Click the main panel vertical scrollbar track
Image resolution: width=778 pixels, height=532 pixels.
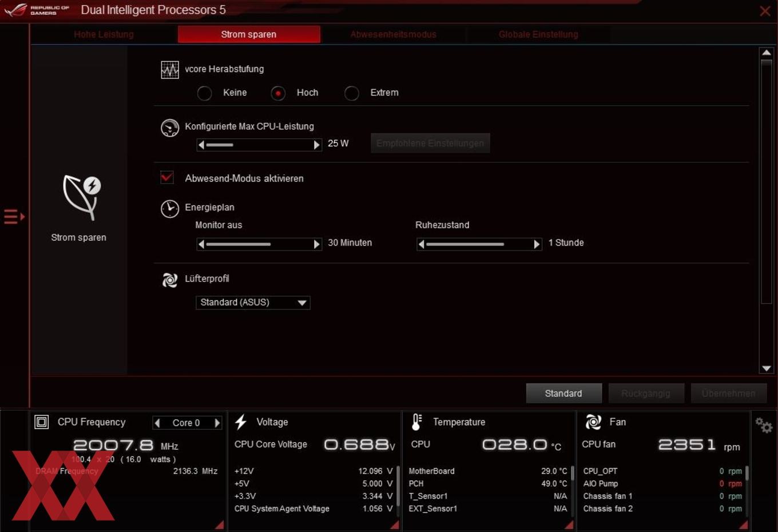pyautogui.click(x=767, y=211)
